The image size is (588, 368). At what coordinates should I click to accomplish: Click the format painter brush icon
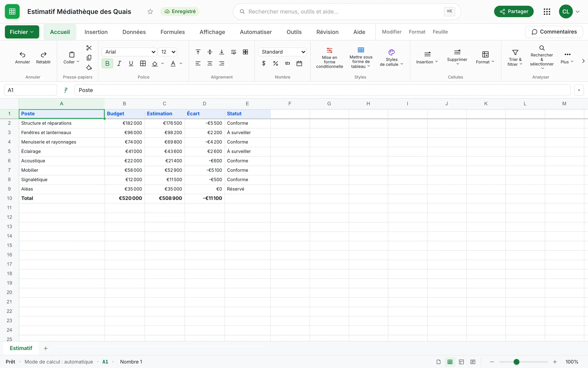pos(89,67)
